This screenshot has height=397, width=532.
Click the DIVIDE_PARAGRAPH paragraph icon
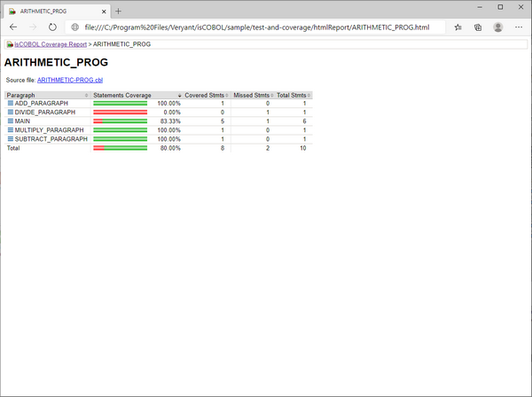pos(11,113)
